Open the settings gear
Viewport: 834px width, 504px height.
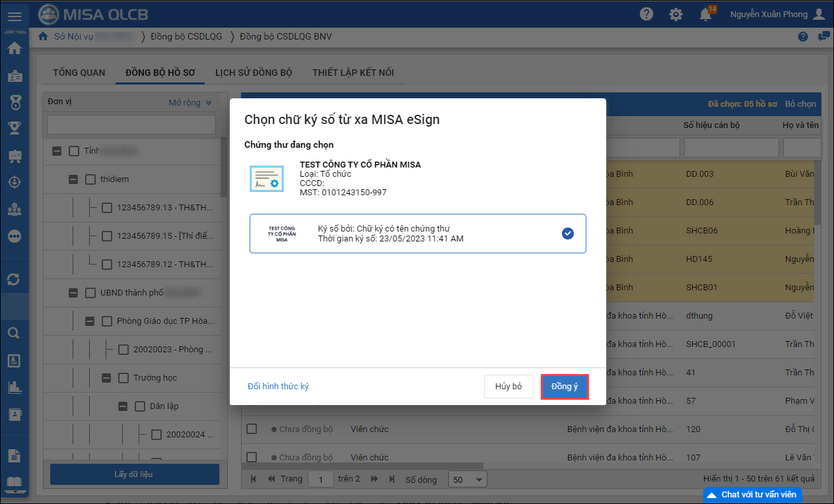[x=676, y=14]
